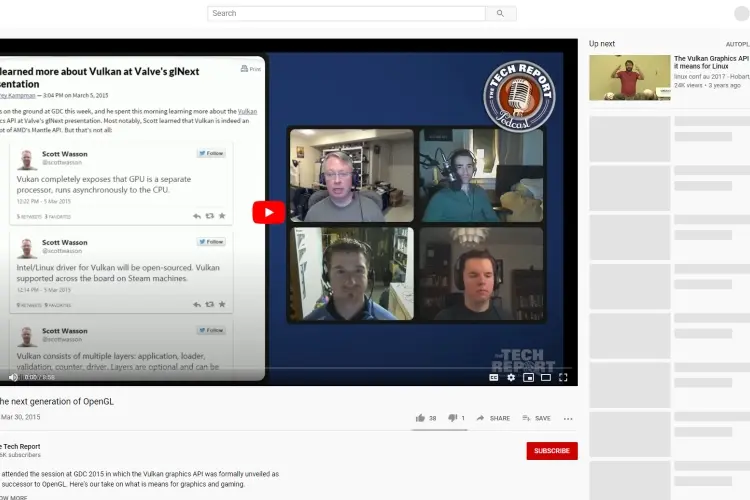Toggle closed captions CC icon
The width and height of the screenshot is (750, 500).
pos(494,378)
